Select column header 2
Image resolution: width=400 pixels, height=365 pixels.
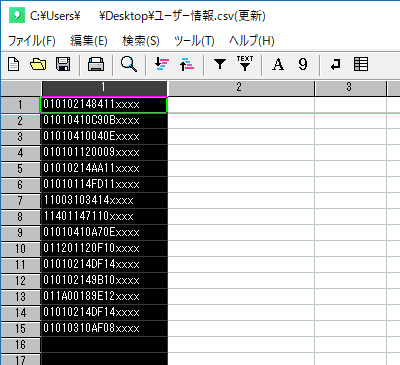click(x=241, y=88)
